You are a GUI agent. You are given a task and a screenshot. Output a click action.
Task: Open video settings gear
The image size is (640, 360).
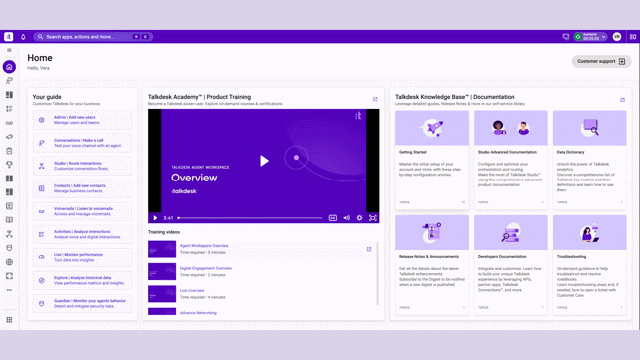[359, 218]
